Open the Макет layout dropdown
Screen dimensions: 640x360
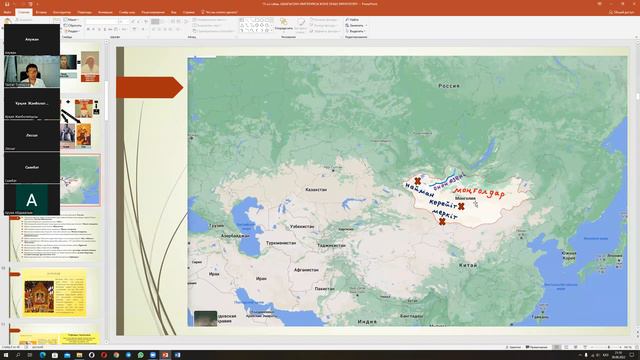click(x=71, y=19)
